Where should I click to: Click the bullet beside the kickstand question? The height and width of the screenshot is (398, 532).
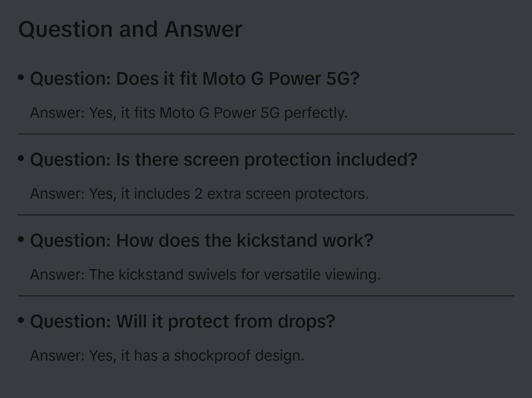coord(21,239)
